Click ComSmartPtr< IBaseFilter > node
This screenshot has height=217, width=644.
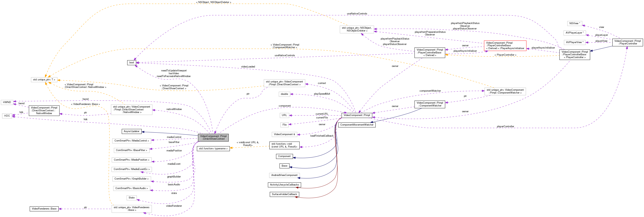tap(131, 150)
